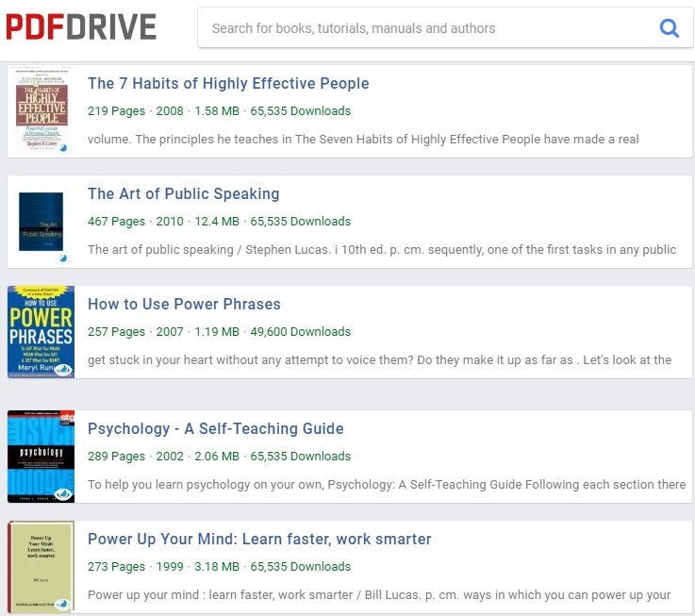
Task: Click '49,600 Downloads' text
Action: tap(301, 332)
